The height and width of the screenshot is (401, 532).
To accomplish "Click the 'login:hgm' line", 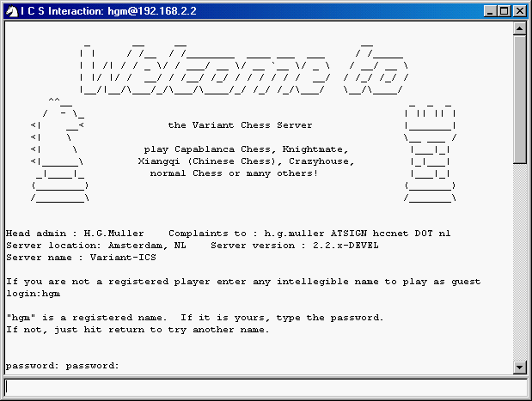I will [34, 294].
